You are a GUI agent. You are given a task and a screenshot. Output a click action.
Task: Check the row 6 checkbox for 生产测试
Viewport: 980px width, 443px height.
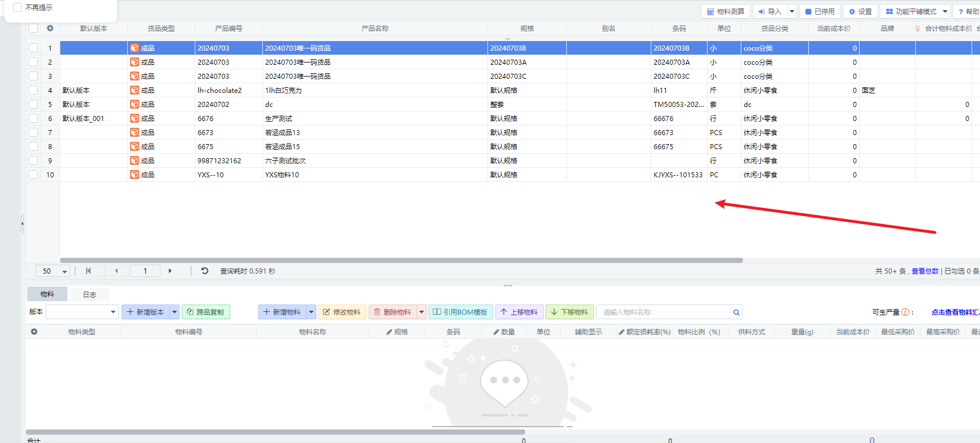point(33,118)
